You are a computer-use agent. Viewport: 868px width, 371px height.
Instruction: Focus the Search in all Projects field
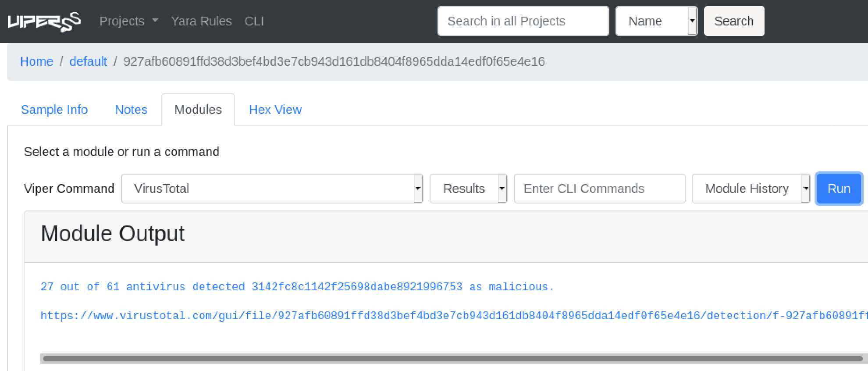pyautogui.click(x=523, y=21)
